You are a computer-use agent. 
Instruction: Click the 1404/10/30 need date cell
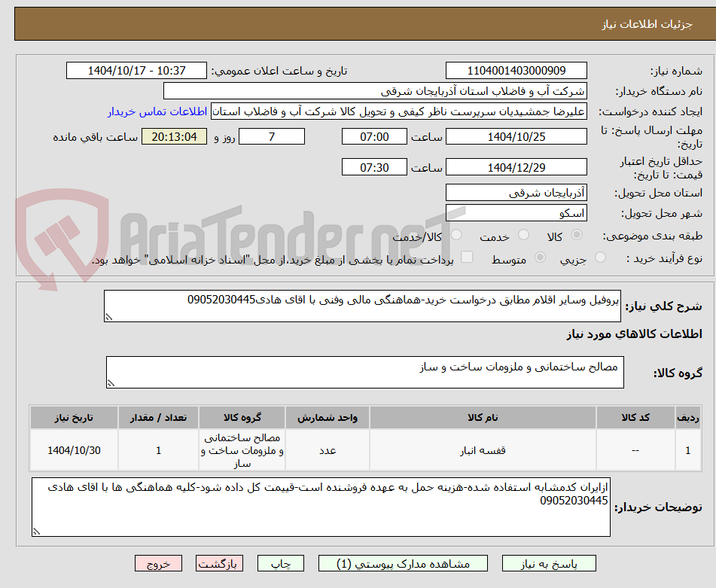click(x=74, y=450)
